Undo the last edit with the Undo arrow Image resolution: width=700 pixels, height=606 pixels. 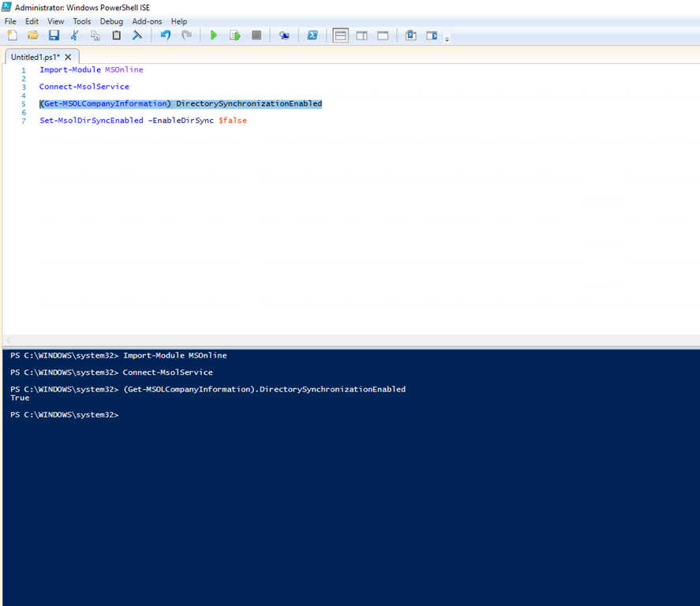coord(165,36)
